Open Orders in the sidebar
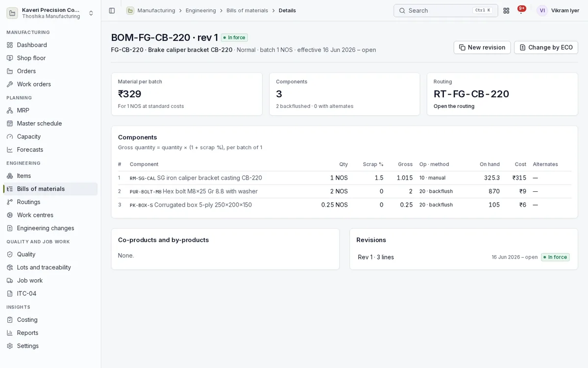588x368 pixels. point(50,71)
